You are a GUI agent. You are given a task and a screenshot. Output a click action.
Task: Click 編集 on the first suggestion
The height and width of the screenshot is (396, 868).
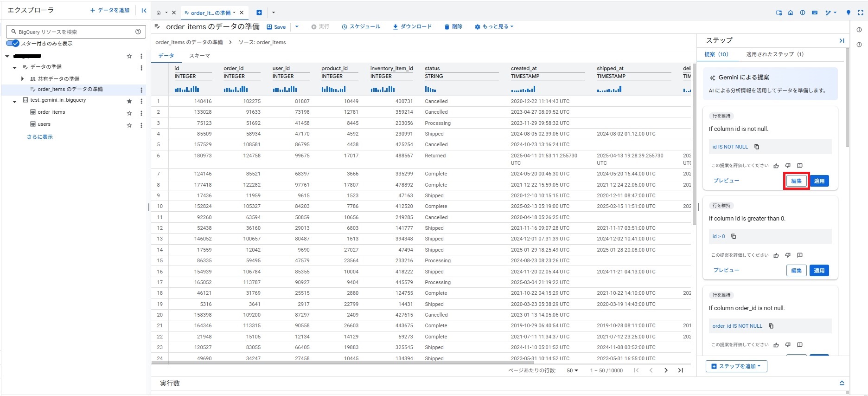(796, 181)
